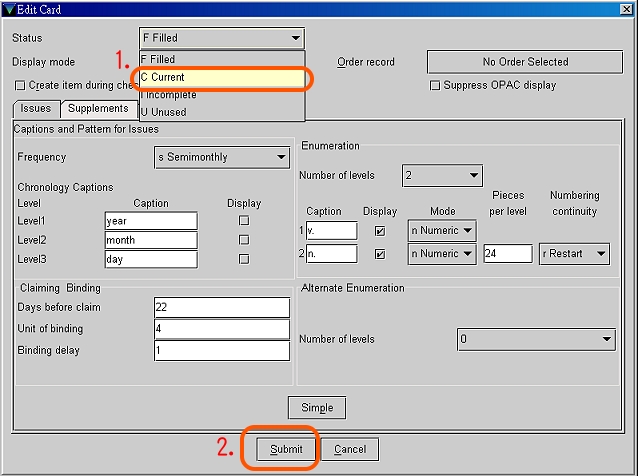The width and height of the screenshot is (638, 476).
Task: Switch to the Issues tab
Action: click(36, 108)
